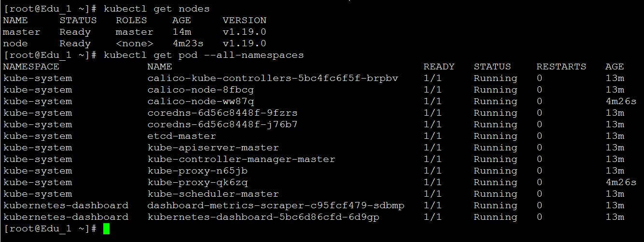The height and width of the screenshot is (242, 644).
Task: Click the 'kubectl get pod --all-namespaces' command
Action: point(203,55)
